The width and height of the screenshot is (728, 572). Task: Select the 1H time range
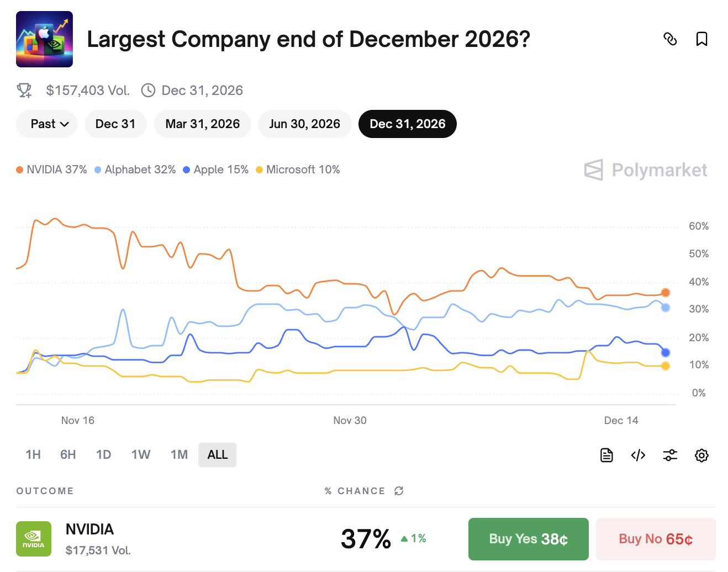pos(33,454)
